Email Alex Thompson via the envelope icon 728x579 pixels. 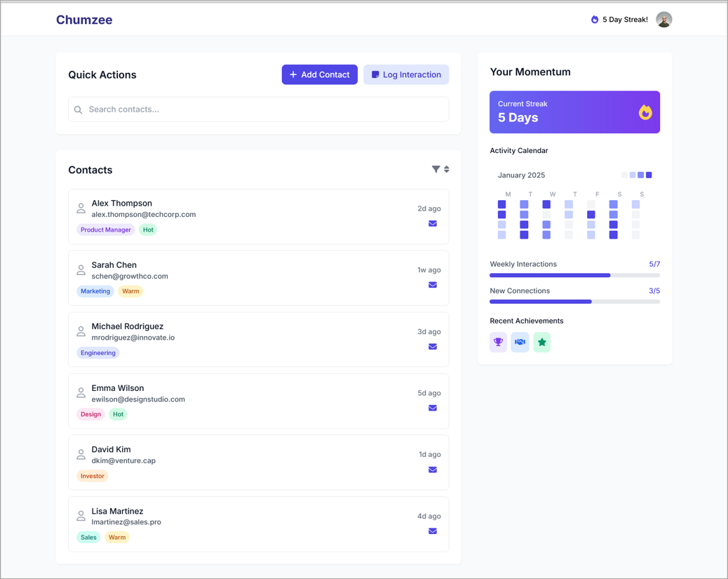coord(432,223)
